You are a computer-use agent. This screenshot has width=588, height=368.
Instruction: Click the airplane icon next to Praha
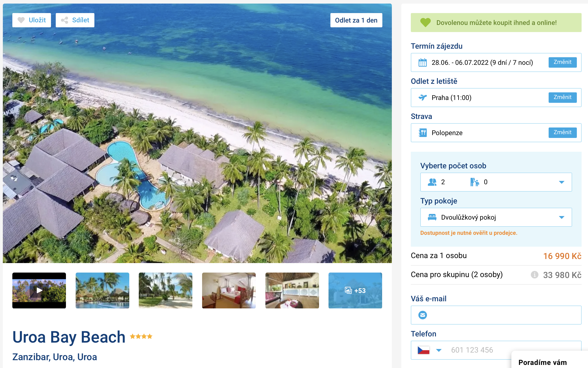(422, 98)
